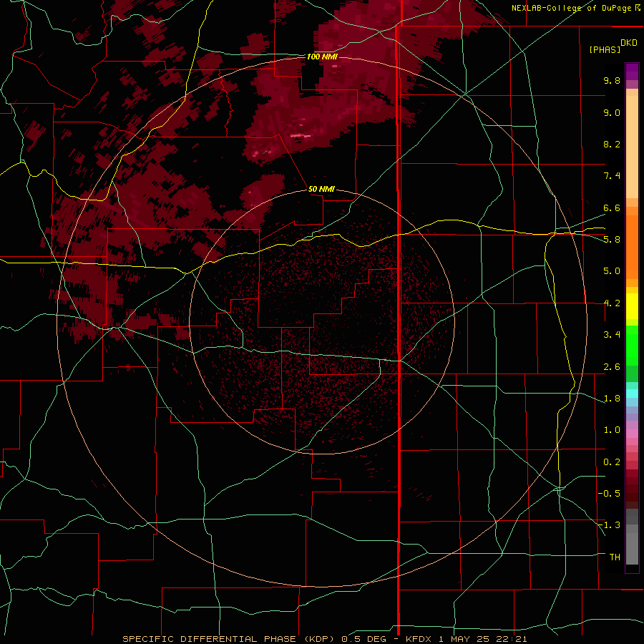Click the 100 NMI range ring label
644x644 pixels.
[322, 57]
